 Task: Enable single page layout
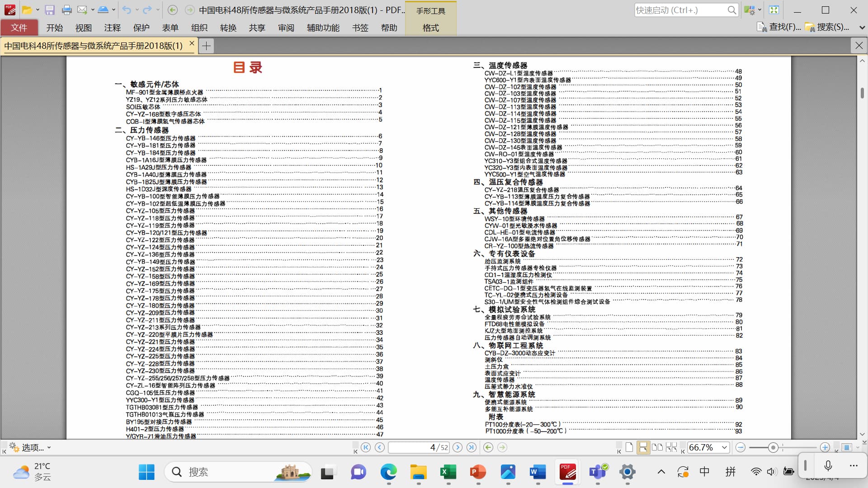click(x=629, y=447)
